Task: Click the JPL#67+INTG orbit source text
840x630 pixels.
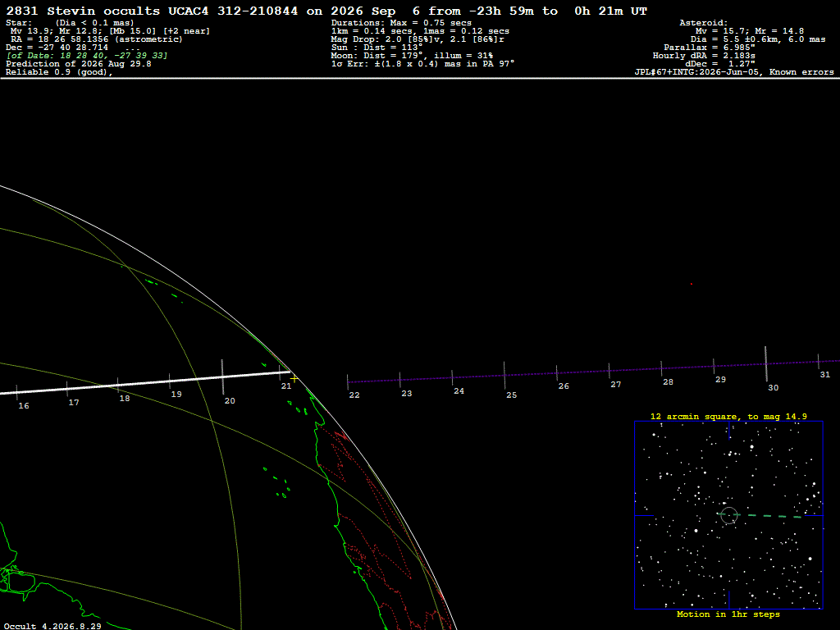Action: coord(696,72)
